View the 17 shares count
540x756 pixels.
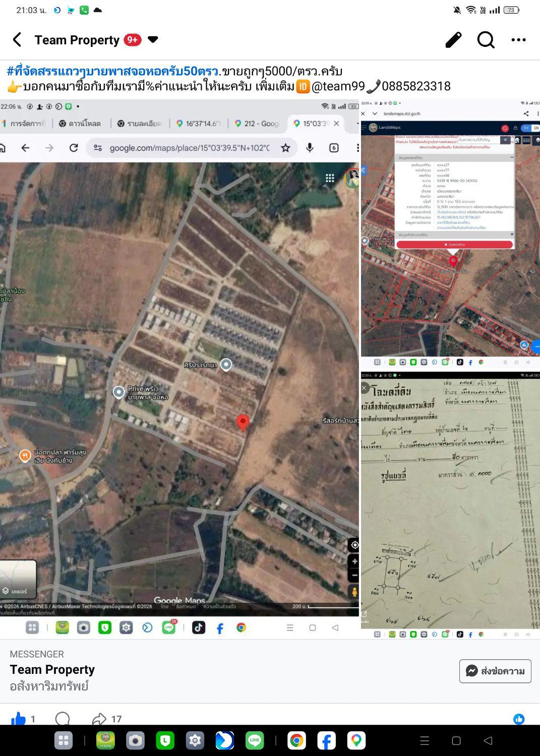tap(116, 719)
